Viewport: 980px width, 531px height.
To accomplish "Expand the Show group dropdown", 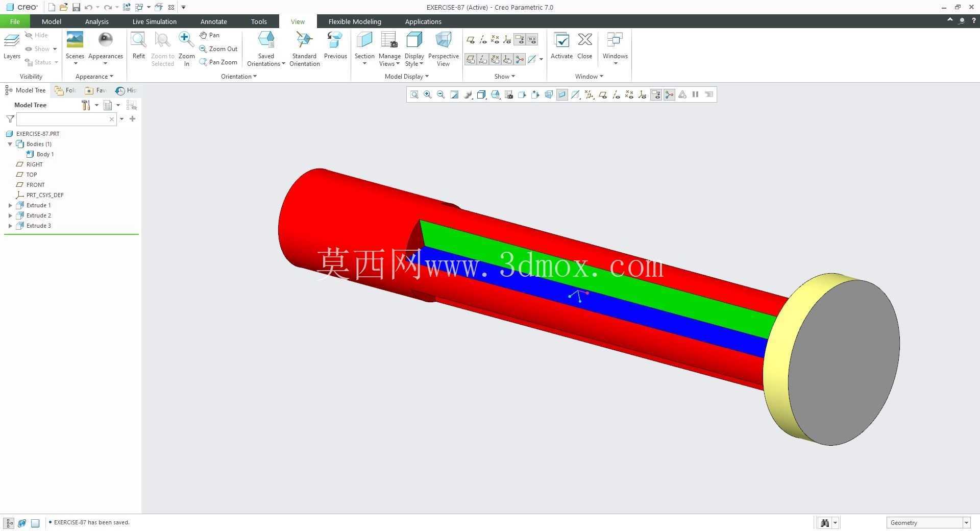I will (504, 77).
